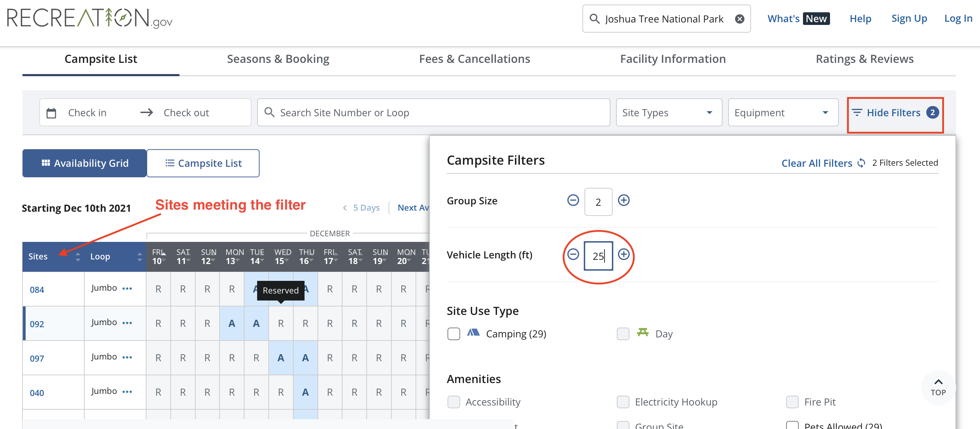Open more options for site 084 loop
This screenshot has height=429, width=980.
click(127, 289)
